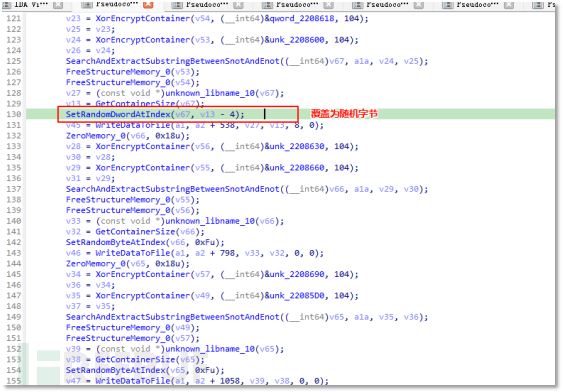563x392 pixels.
Task: Switch to the IDA View tab
Action: [31, 4]
